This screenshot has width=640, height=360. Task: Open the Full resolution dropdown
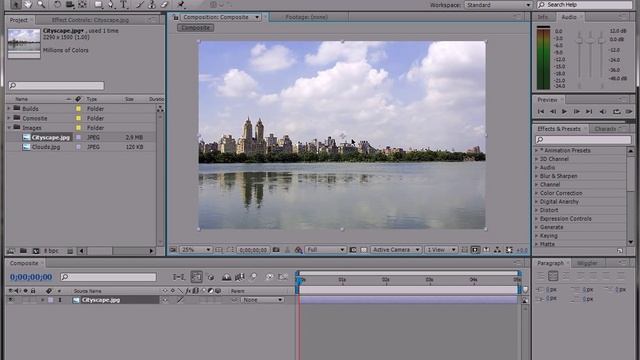[326, 249]
